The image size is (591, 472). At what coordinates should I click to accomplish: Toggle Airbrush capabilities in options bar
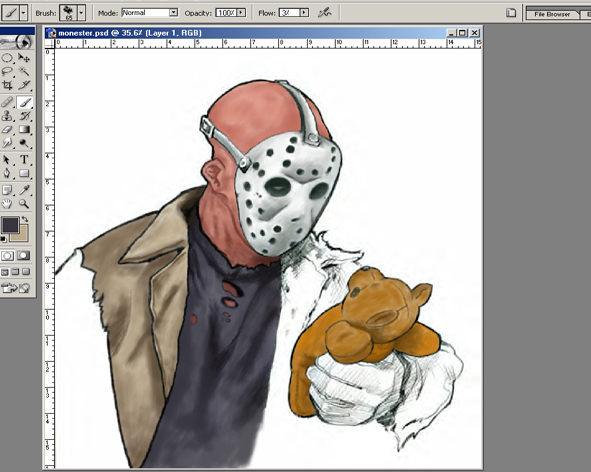point(324,13)
